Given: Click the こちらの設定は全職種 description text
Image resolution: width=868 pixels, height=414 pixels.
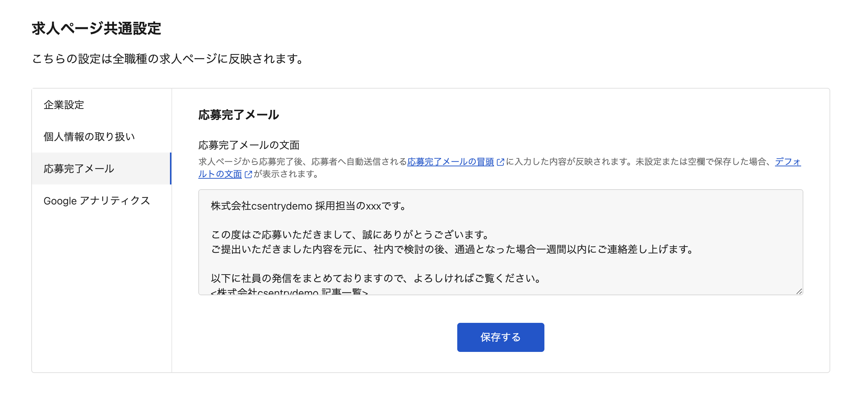Looking at the screenshot, I should [168, 59].
